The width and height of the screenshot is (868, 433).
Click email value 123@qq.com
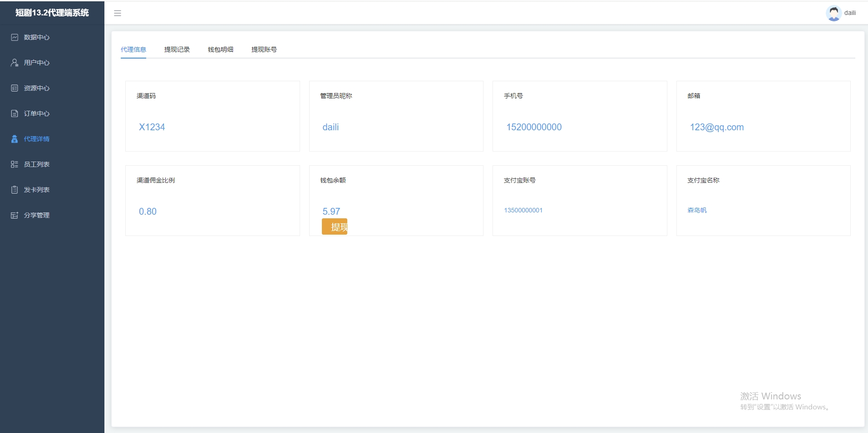pyautogui.click(x=717, y=127)
